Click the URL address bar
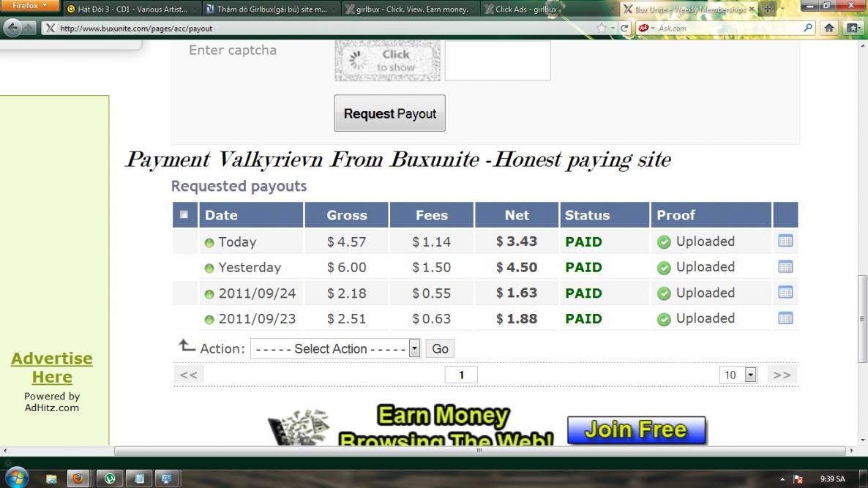Image resolution: width=868 pixels, height=488 pixels. click(x=326, y=28)
